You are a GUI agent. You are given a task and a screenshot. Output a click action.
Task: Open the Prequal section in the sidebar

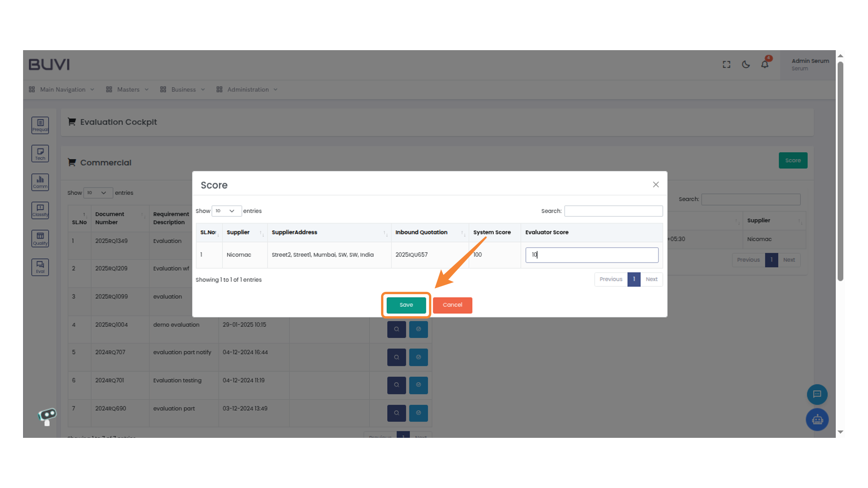click(x=40, y=125)
